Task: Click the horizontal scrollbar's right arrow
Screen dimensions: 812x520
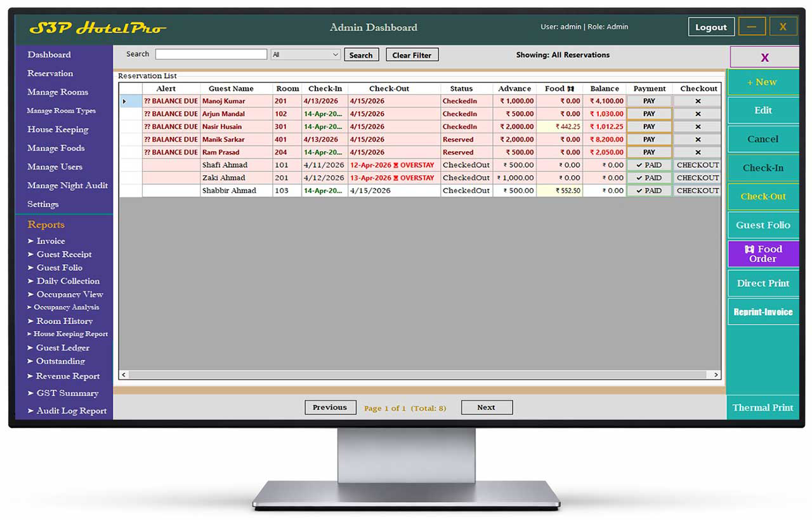Action: point(715,374)
